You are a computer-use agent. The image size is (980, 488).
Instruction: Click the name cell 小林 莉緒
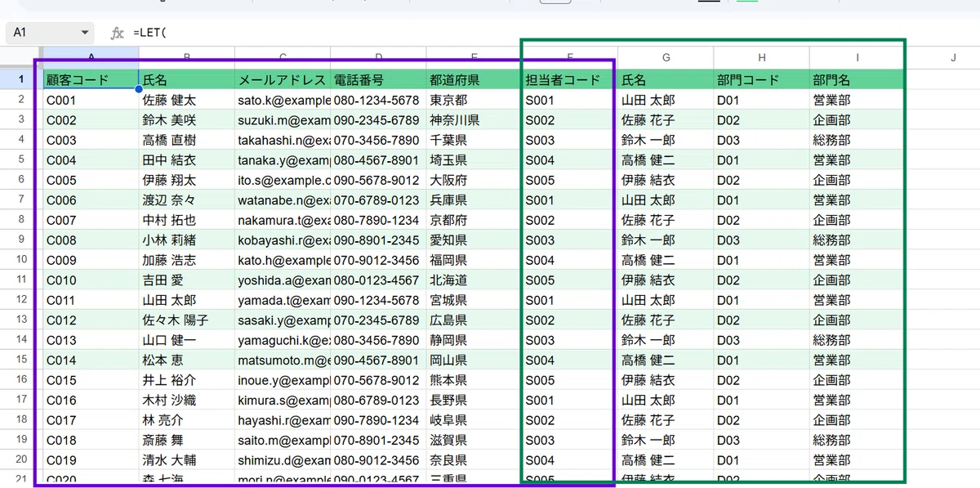coord(187,240)
